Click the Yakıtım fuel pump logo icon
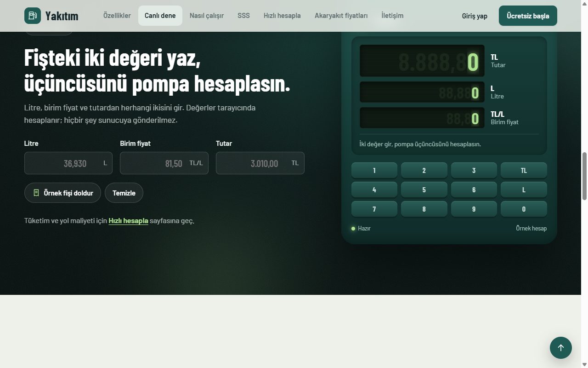 click(x=33, y=16)
